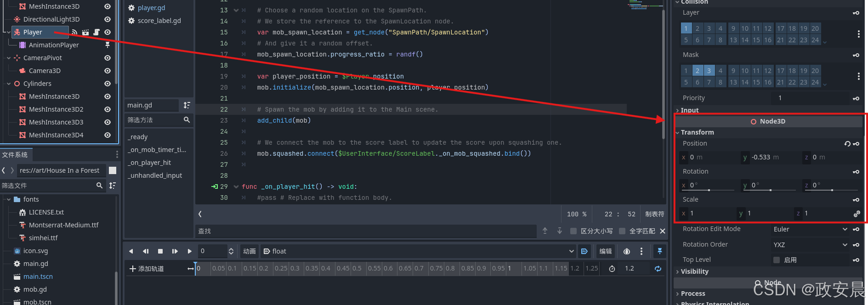Expand the Input section
The width and height of the screenshot is (868, 305).
[x=678, y=110]
